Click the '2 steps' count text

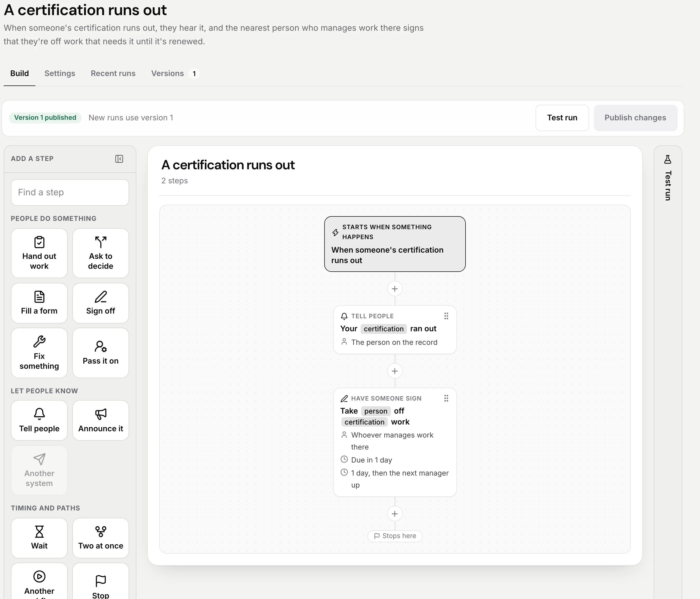(175, 181)
